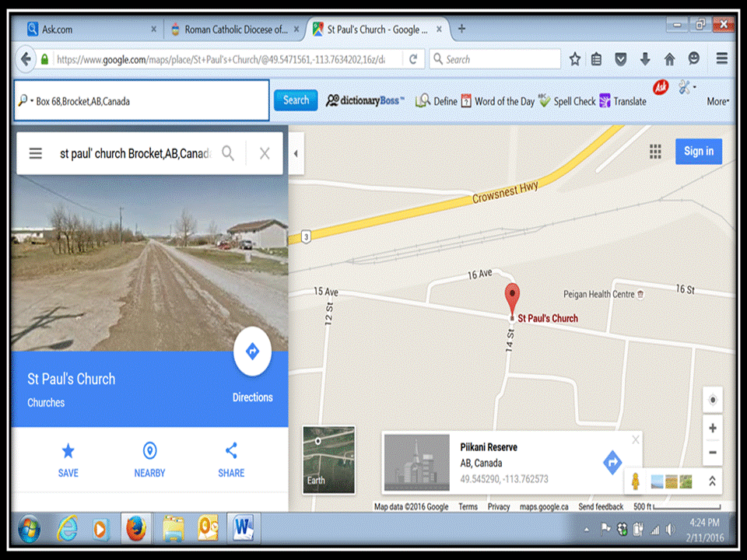747x560 pixels.
Task: Expand the More toolbar dropdown
Action: (718, 101)
